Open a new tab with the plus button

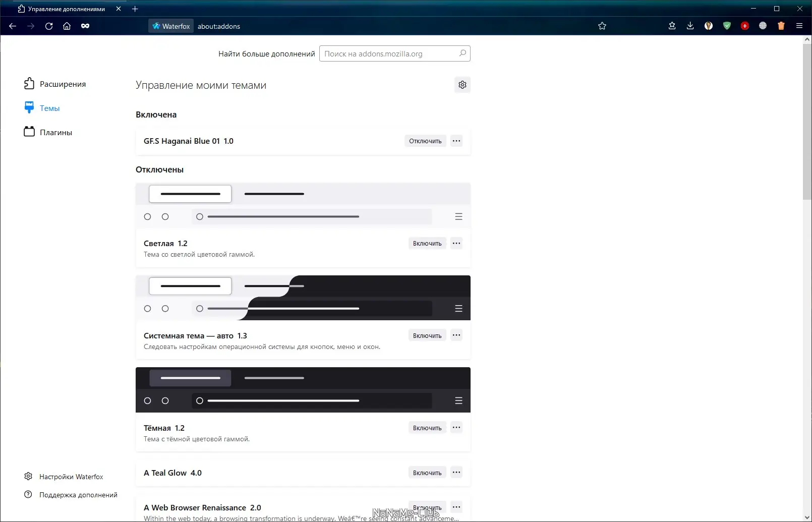pyautogui.click(x=135, y=9)
